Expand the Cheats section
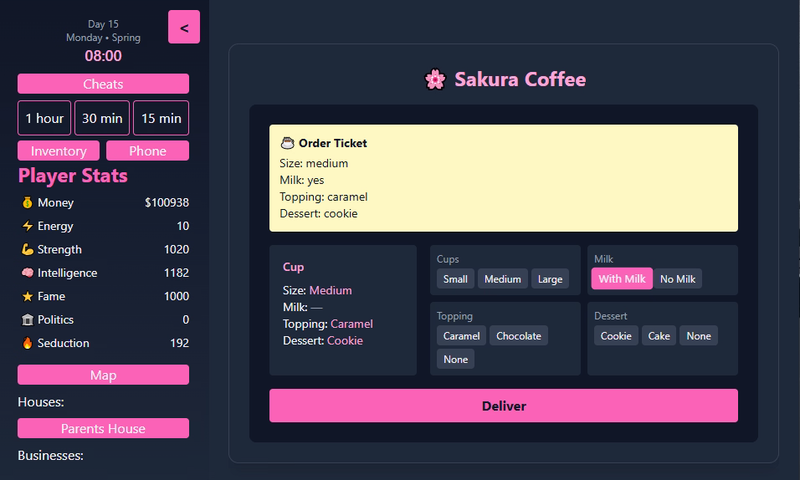Screen dimensions: 800x480 pyautogui.click(x=103, y=84)
